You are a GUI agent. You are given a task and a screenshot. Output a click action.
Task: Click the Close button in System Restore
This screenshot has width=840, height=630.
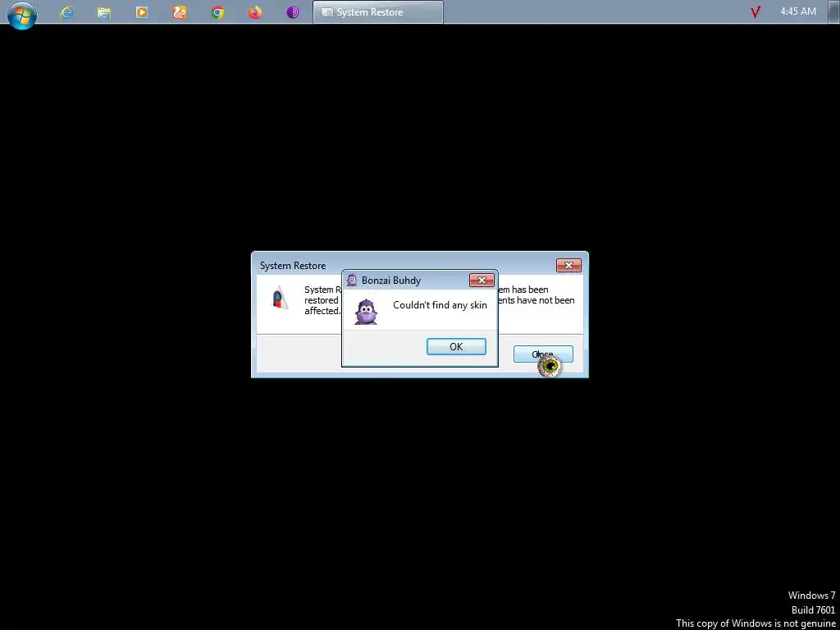pyautogui.click(x=543, y=354)
